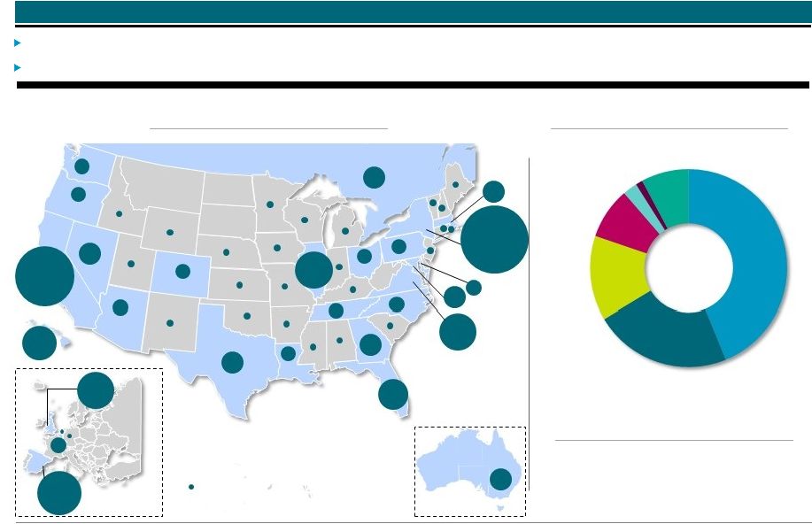Select the bubble over Hawaii
This screenshot has height=524, width=812.
(x=39, y=343)
